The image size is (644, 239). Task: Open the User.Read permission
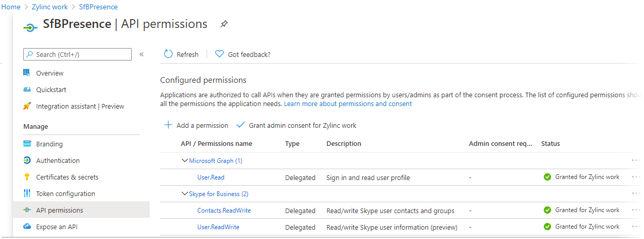click(x=211, y=177)
